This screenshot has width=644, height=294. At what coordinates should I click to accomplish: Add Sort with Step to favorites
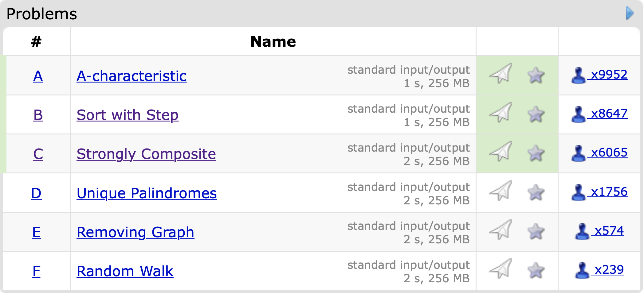[536, 114]
